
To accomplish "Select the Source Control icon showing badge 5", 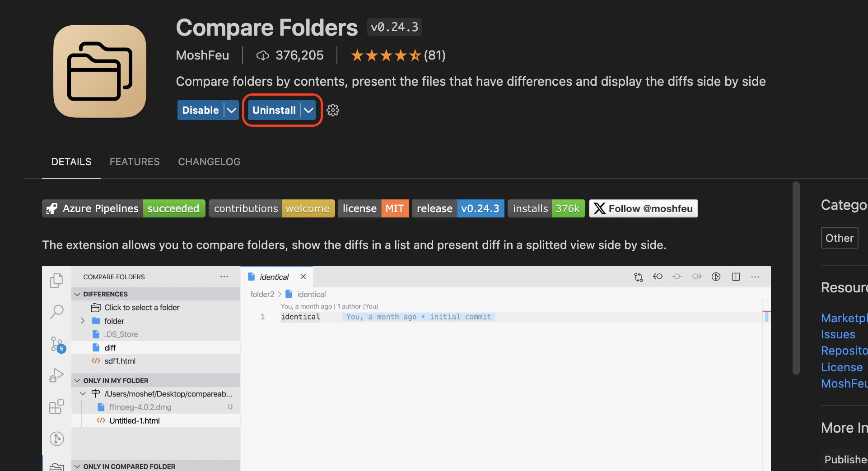I will [56, 344].
